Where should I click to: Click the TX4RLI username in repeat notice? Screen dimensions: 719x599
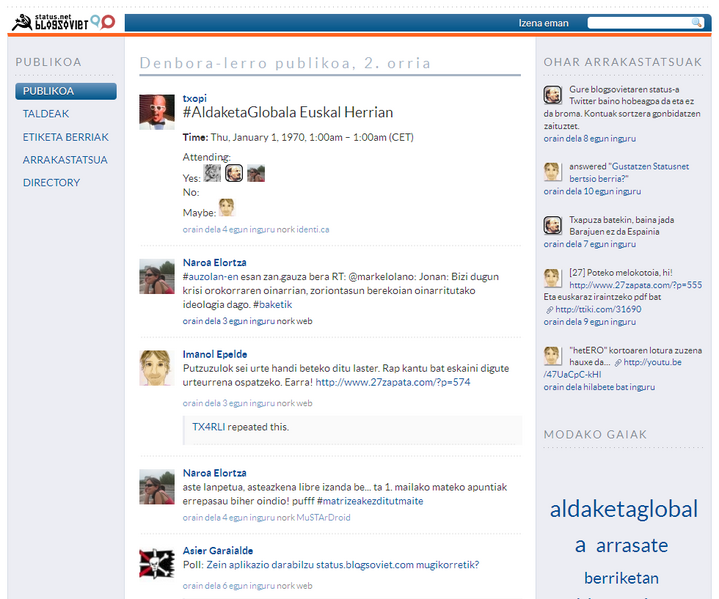208,427
